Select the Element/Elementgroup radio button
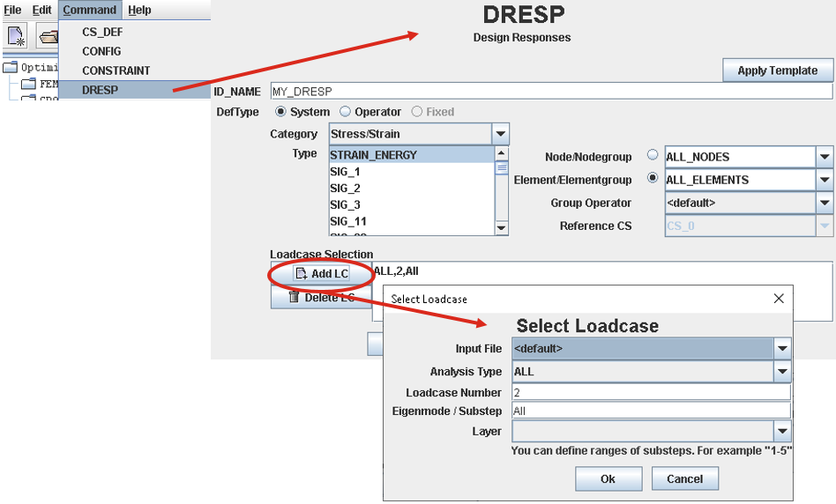This screenshot has height=504, width=836. (x=653, y=177)
